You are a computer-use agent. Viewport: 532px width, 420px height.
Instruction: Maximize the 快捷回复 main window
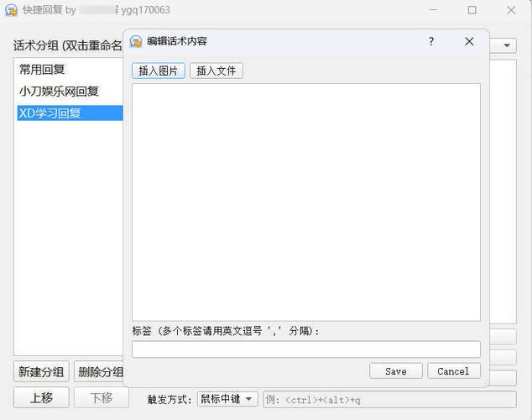[x=472, y=10]
